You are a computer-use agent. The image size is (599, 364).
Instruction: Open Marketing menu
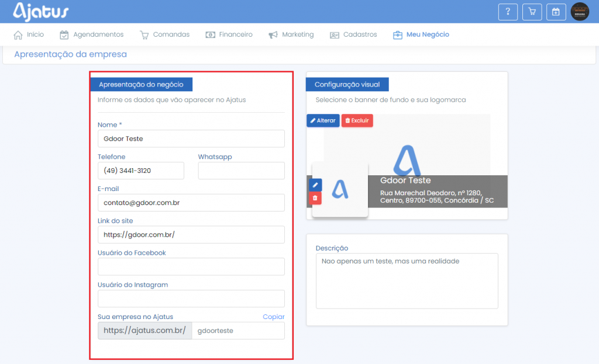tap(298, 34)
